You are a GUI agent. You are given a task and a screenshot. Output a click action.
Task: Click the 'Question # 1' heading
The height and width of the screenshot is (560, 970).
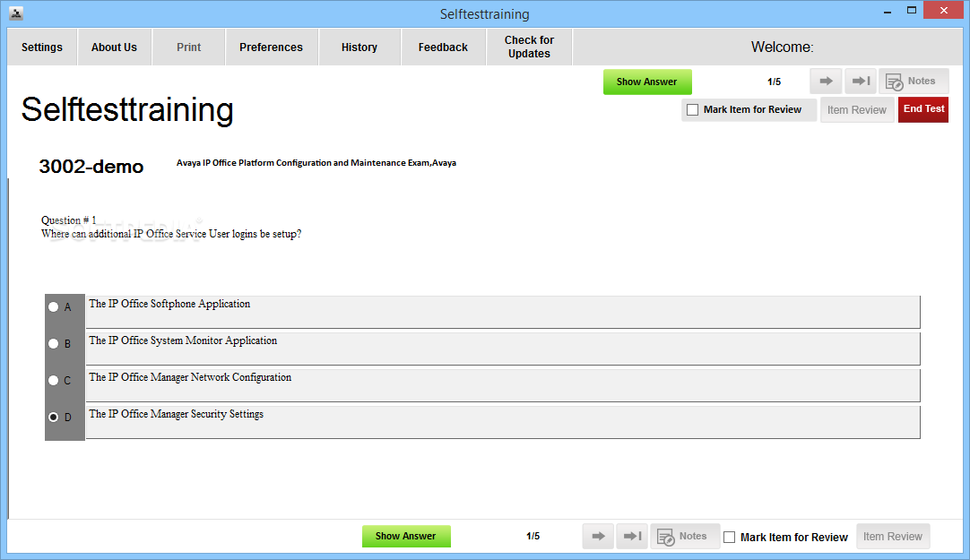click(x=69, y=220)
